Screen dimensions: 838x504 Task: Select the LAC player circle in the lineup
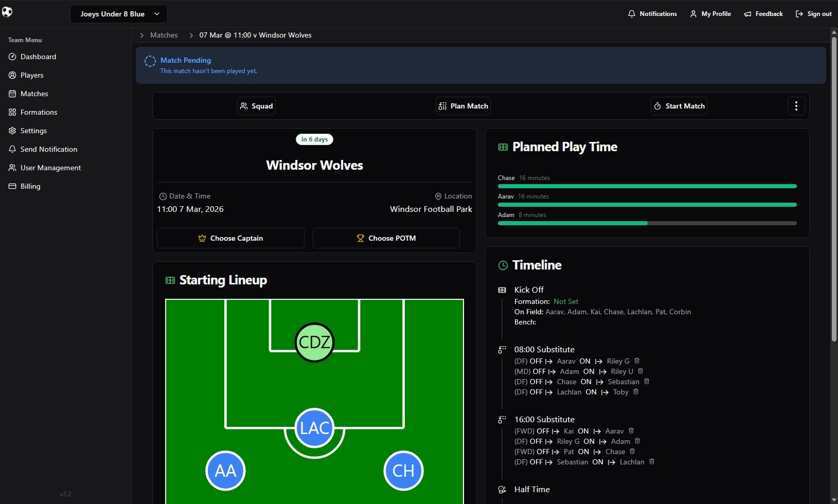click(314, 427)
